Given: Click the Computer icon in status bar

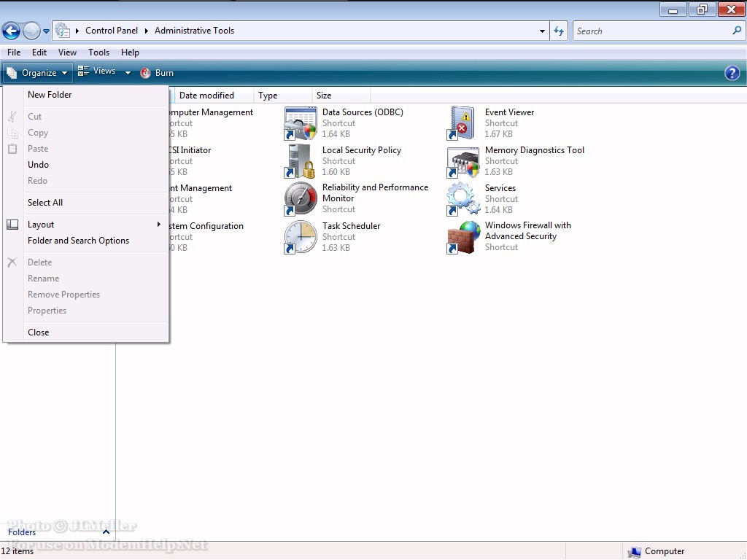Looking at the screenshot, I should pyautogui.click(x=635, y=551).
